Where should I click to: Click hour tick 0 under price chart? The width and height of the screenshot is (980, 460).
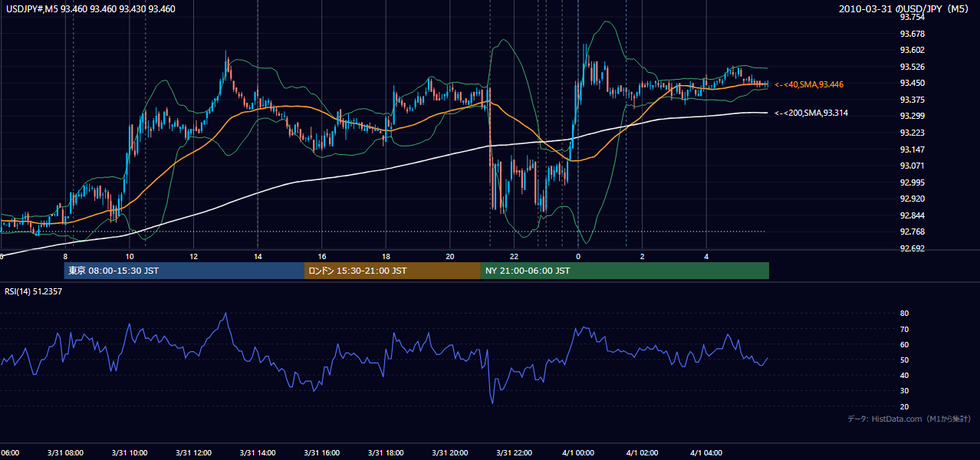coord(578,256)
